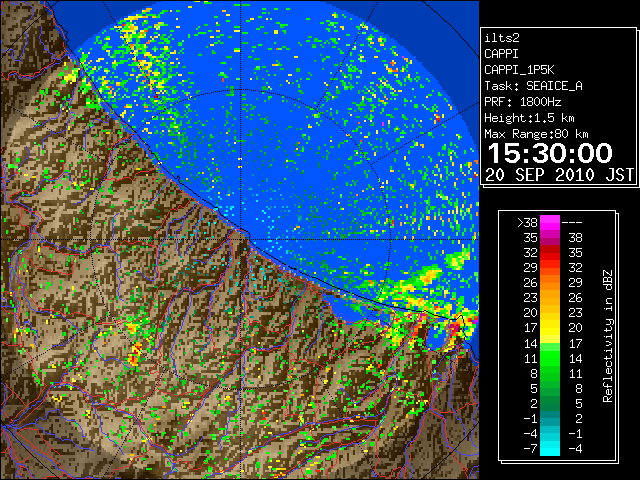Click the 'Reflectivity in dBZ' legend title

(608, 336)
